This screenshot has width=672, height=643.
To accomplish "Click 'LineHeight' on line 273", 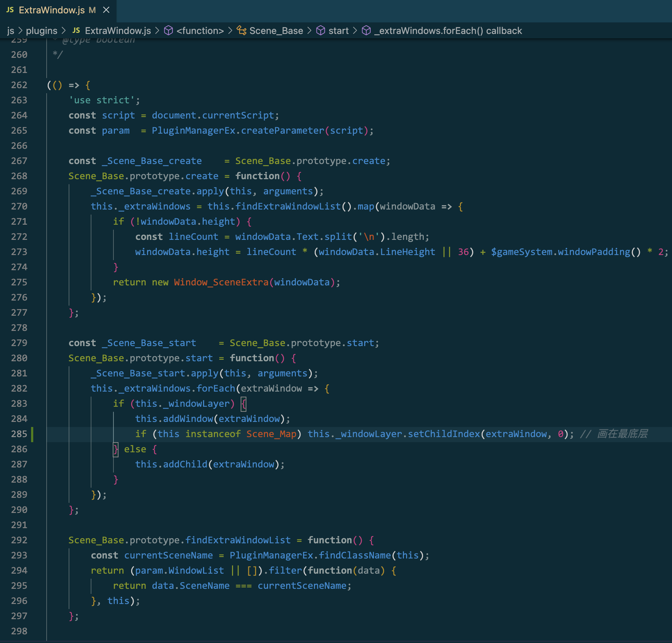I will pyautogui.click(x=408, y=252).
